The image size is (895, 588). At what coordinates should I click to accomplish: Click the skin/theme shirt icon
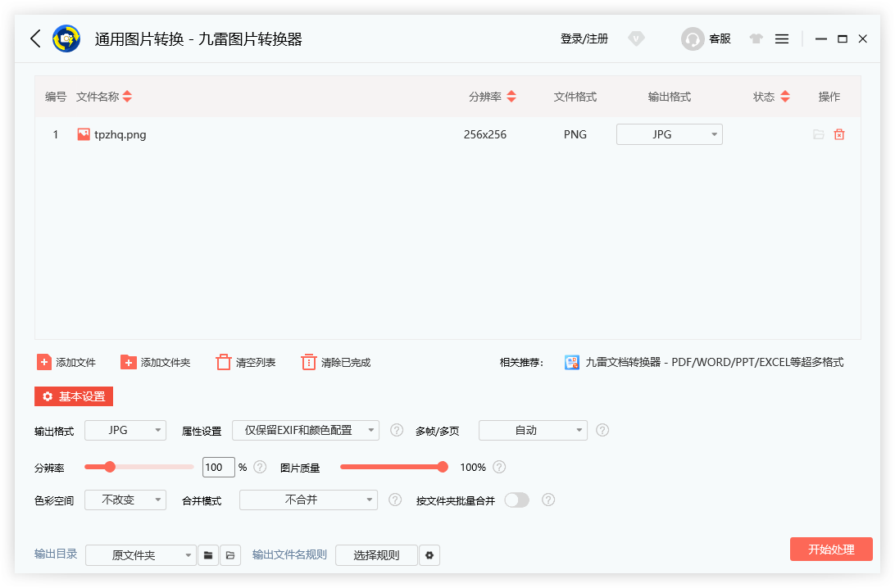[x=756, y=38]
